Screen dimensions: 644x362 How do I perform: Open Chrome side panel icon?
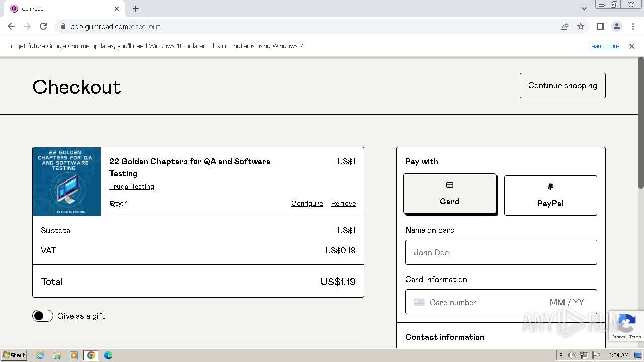(x=600, y=27)
